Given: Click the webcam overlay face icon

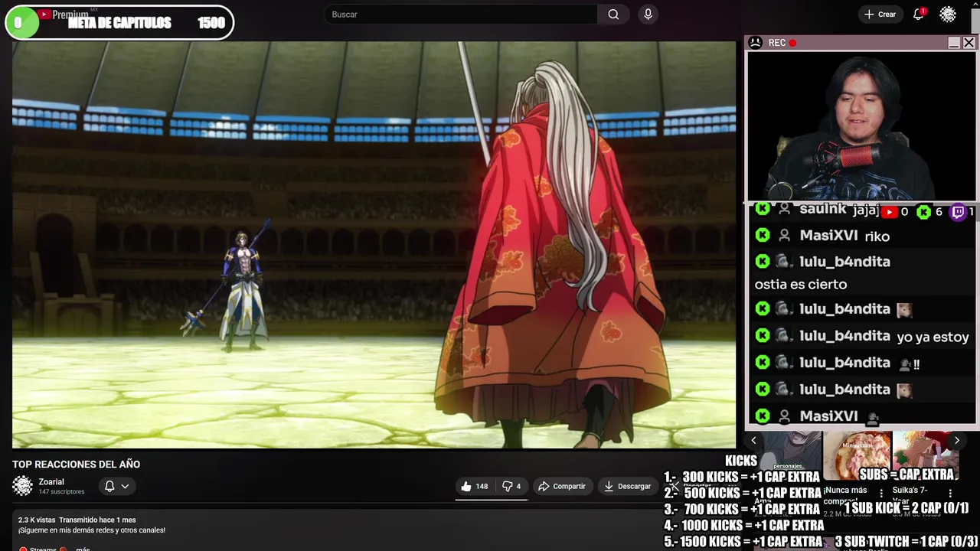Looking at the screenshot, I should click(755, 43).
